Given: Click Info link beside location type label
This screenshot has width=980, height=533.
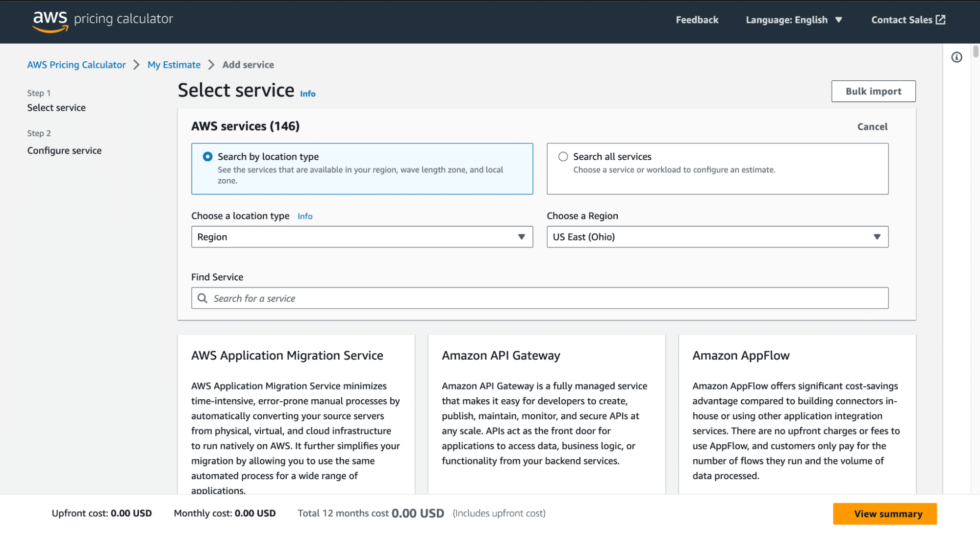Looking at the screenshot, I should click(x=305, y=216).
